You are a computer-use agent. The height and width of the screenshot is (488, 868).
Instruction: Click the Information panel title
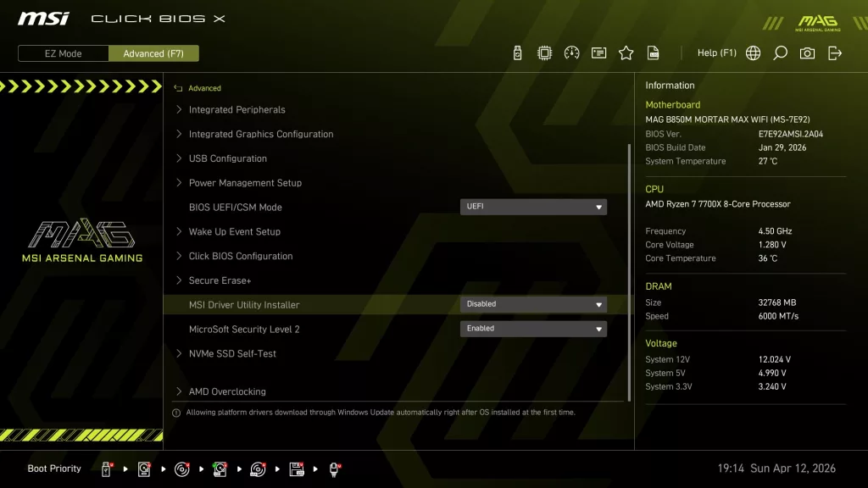[670, 86]
